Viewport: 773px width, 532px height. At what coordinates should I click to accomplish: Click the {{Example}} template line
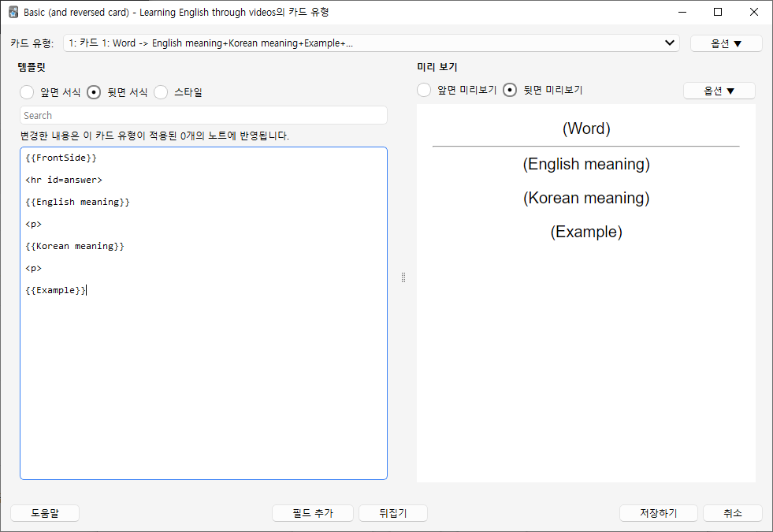pos(56,290)
